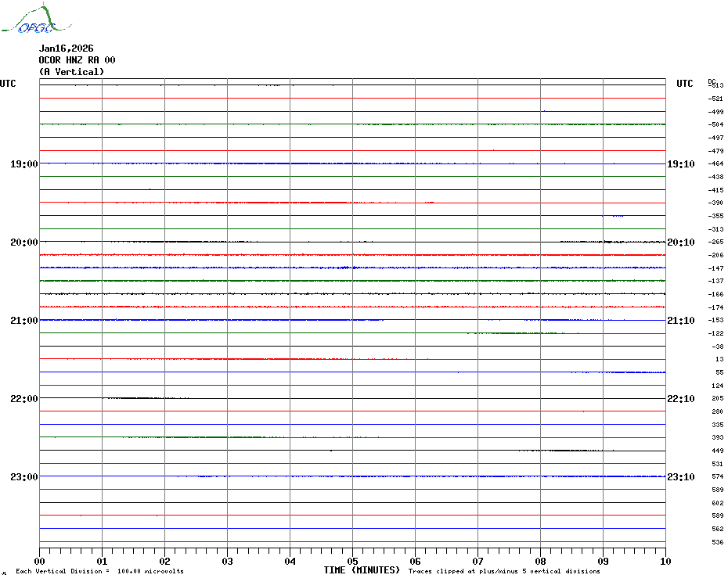The width and height of the screenshot is (728, 582).
Task: Click the 22:00 time label
Action: click(24, 399)
